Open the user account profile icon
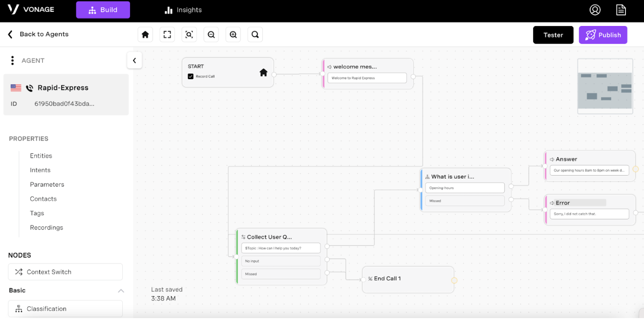The width and height of the screenshot is (644, 319). point(595,10)
